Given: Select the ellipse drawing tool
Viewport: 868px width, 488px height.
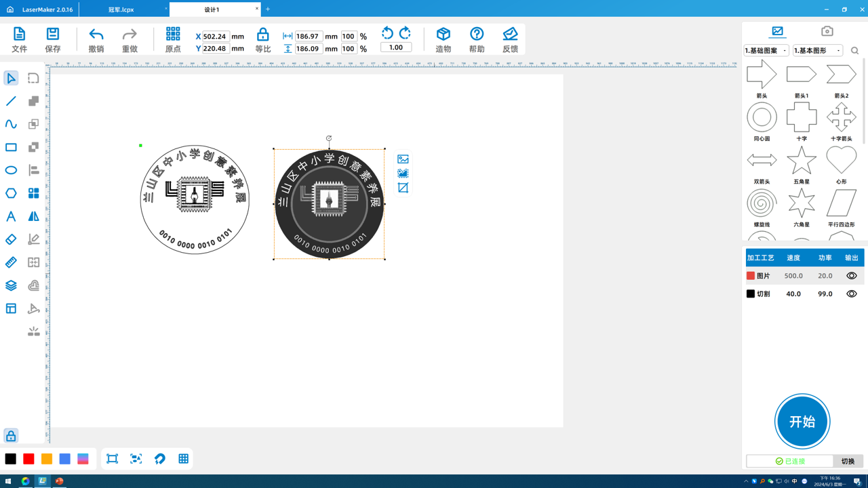Looking at the screenshot, I should (x=11, y=170).
